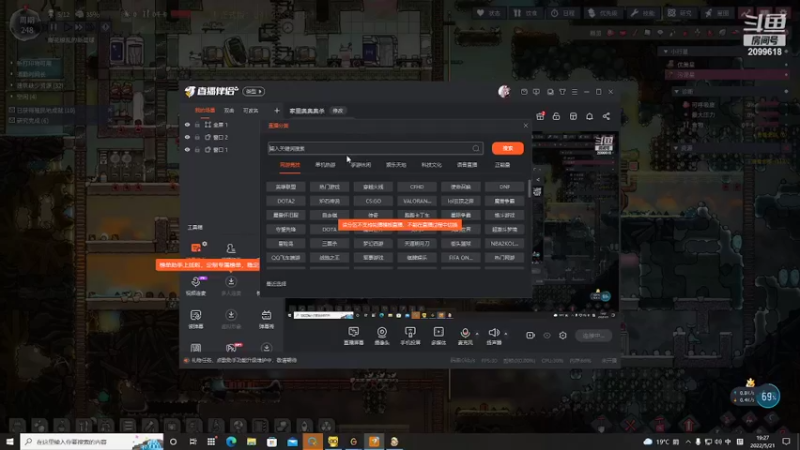The height and width of the screenshot is (450, 800).
Task: Open the settings gear beside 连接中 button
Action: [x=563, y=335]
